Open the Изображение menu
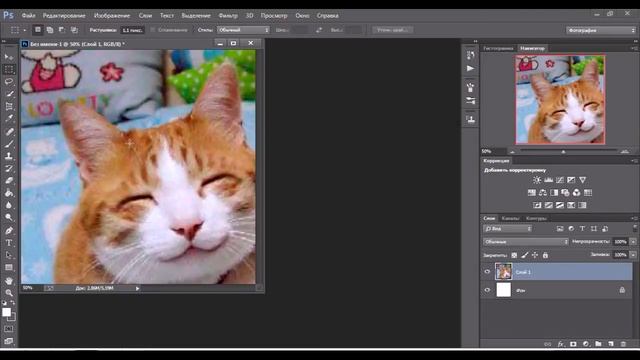Viewport: 640px width, 360px height. pyautogui.click(x=112, y=16)
